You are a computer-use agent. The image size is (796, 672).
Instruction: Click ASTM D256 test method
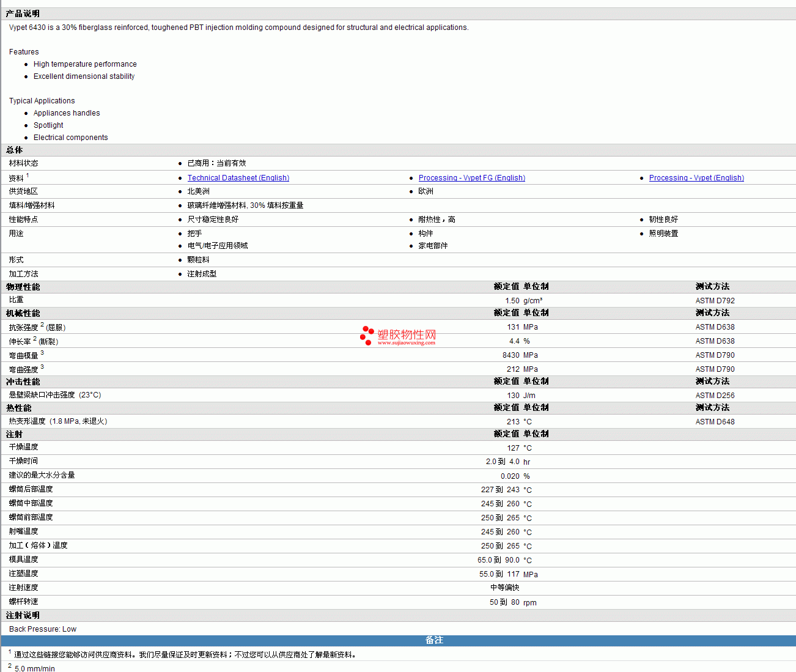pyautogui.click(x=715, y=396)
